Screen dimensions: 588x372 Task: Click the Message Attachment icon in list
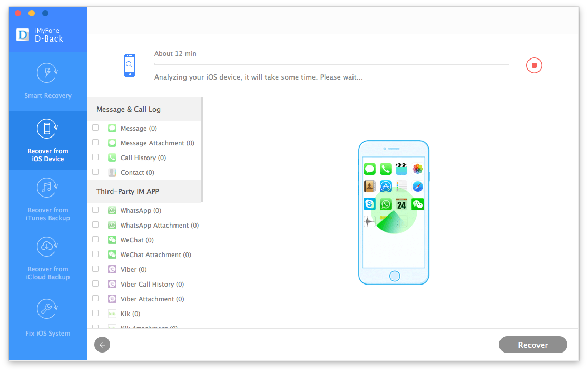click(x=112, y=143)
